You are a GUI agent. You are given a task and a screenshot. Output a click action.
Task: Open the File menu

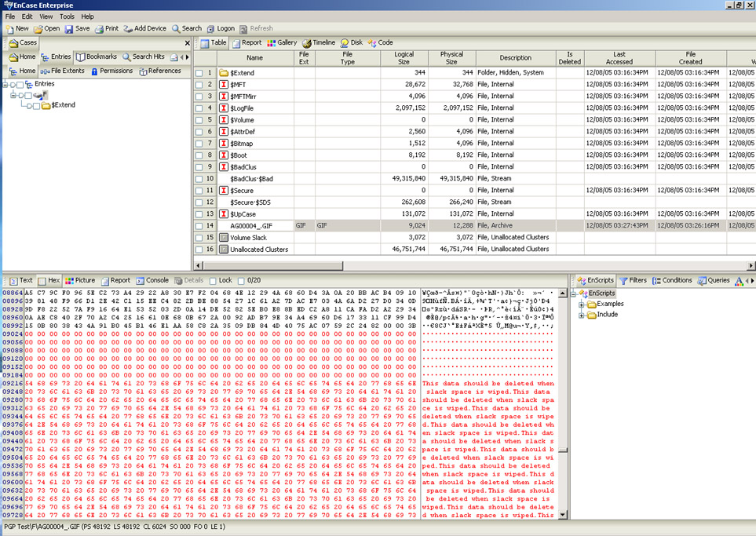(x=10, y=16)
